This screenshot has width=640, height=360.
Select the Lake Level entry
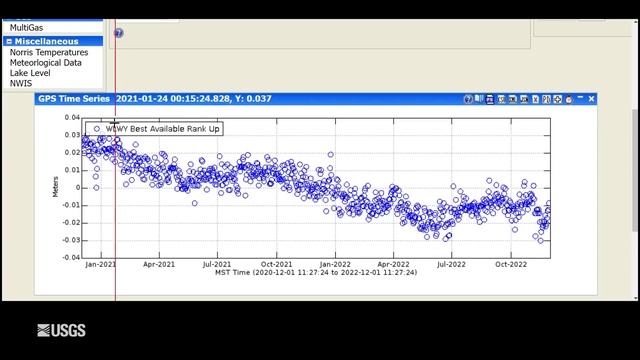coord(30,73)
